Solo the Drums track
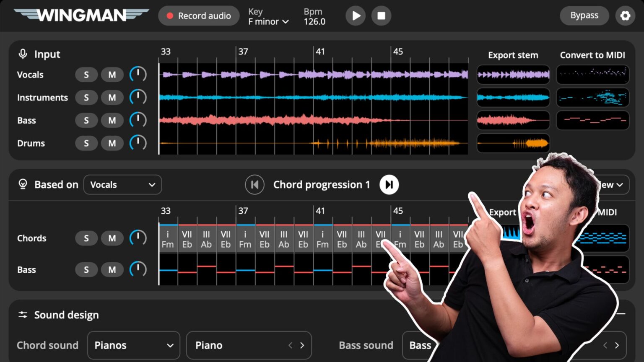This screenshot has width=644, height=362. tap(86, 143)
